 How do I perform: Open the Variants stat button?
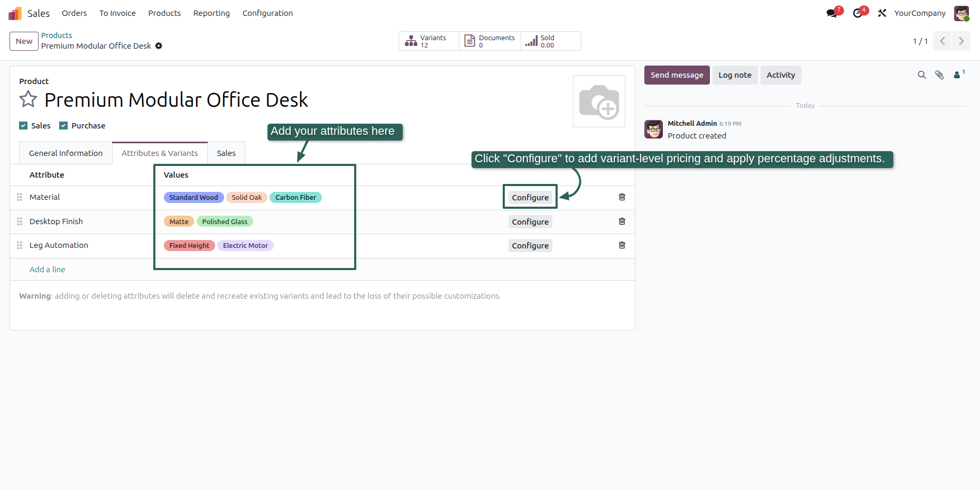click(x=429, y=41)
